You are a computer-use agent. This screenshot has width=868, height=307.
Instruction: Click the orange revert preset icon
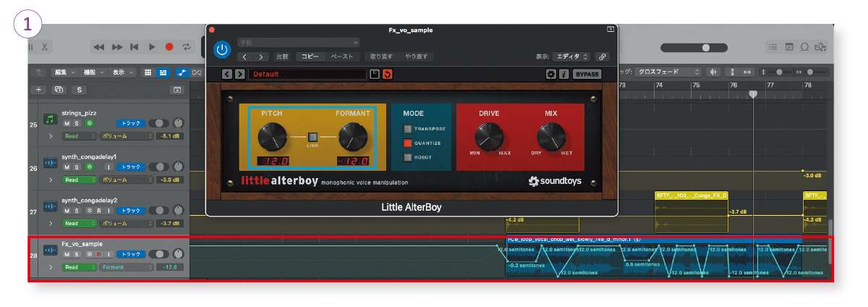pyautogui.click(x=387, y=74)
